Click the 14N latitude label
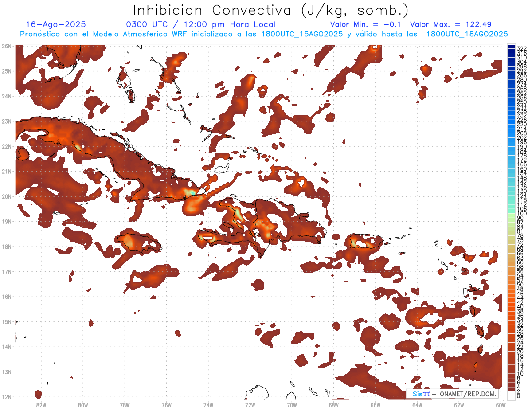Image resolution: width=532 pixels, height=411 pixels. [x=6, y=347]
